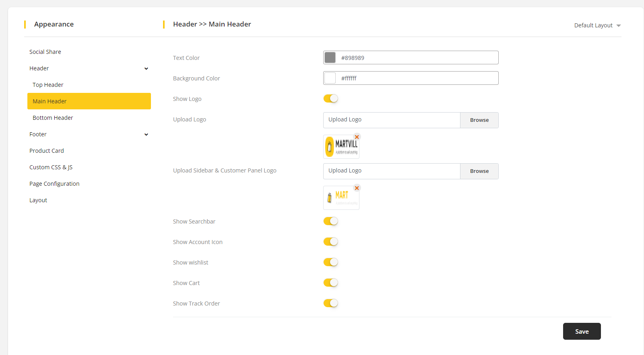Click the sidebar MART logo thumbnail
644x355 pixels.
(341, 198)
